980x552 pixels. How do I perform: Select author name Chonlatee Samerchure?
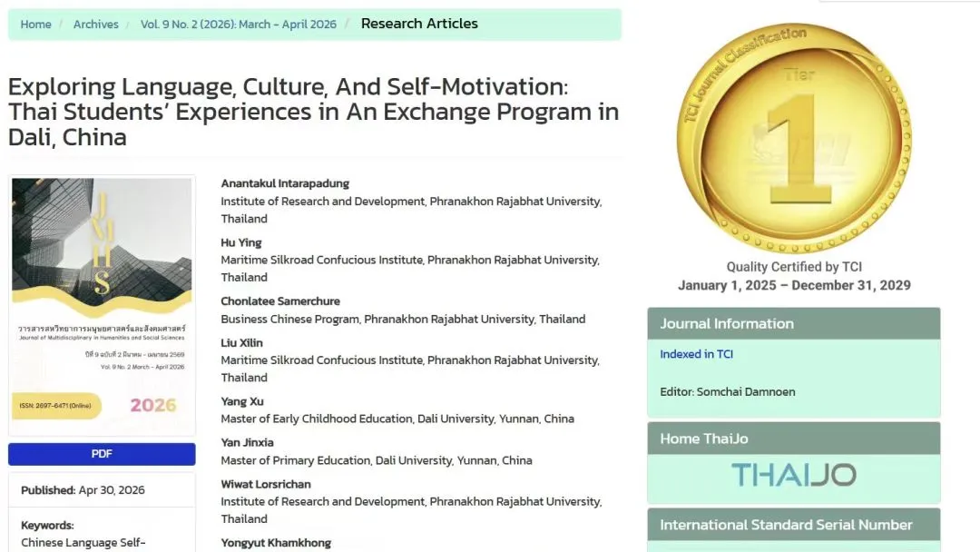(x=280, y=301)
